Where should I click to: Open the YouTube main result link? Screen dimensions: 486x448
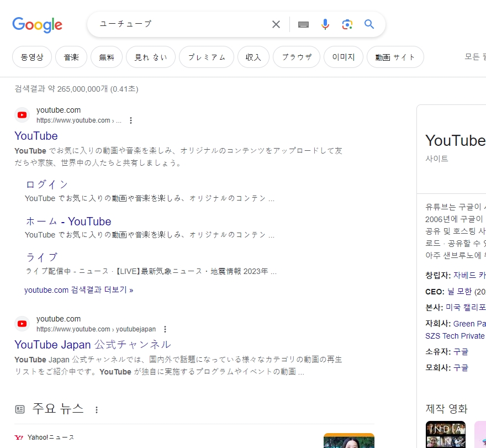pos(36,136)
